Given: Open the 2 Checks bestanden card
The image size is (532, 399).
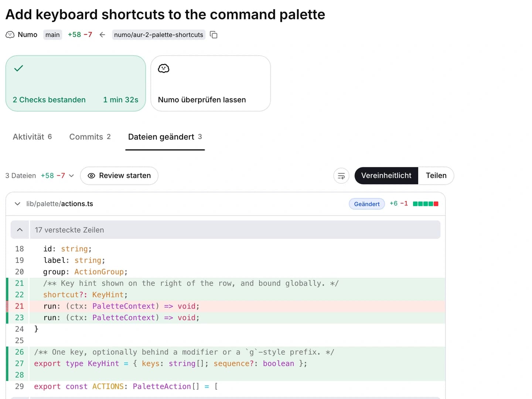Looking at the screenshot, I should pyautogui.click(x=76, y=83).
